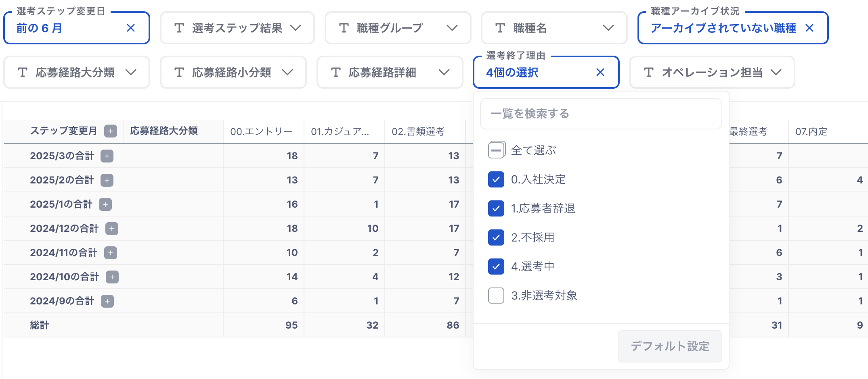Expand the 2025/3の合計 row

point(107,156)
